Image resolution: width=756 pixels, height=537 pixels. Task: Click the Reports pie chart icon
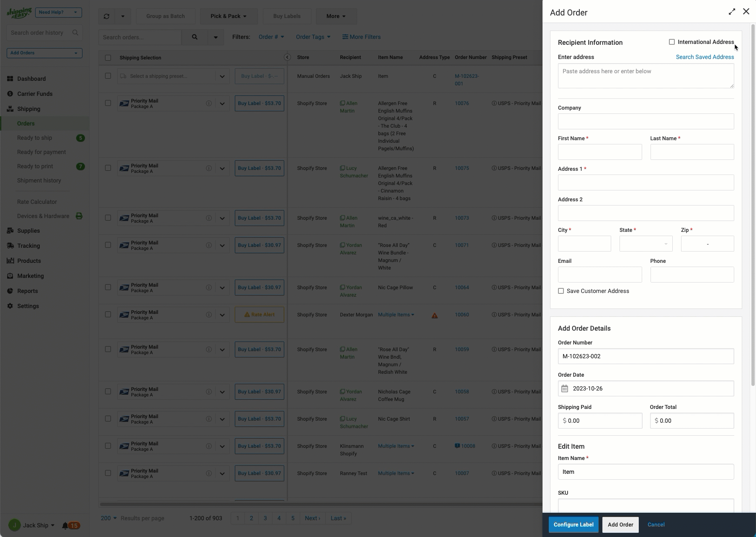pos(10,291)
